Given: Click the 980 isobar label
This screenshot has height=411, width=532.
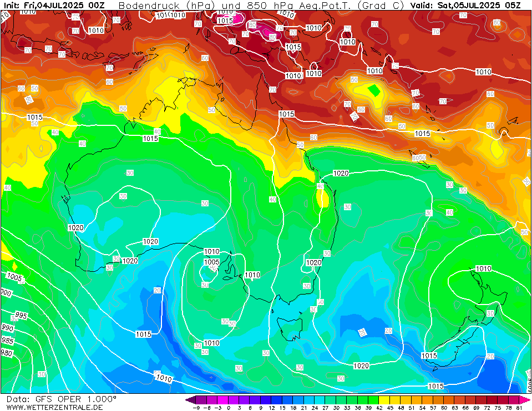Looking at the screenshot, I should (7, 353).
